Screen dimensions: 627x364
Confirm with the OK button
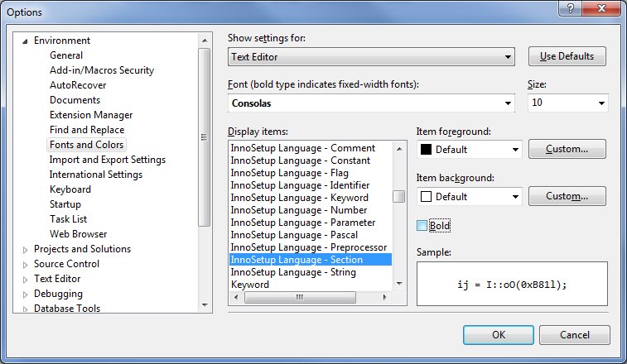(x=499, y=335)
